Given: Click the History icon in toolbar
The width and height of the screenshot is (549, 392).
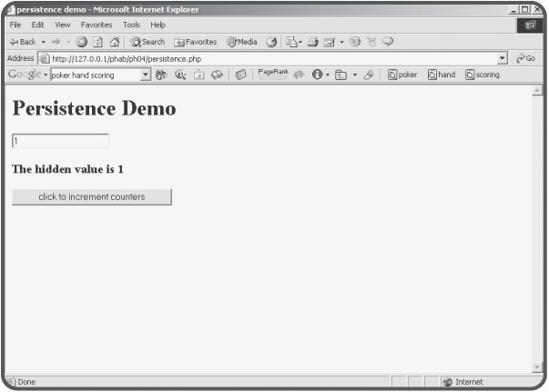Looking at the screenshot, I should pos(271,42).
